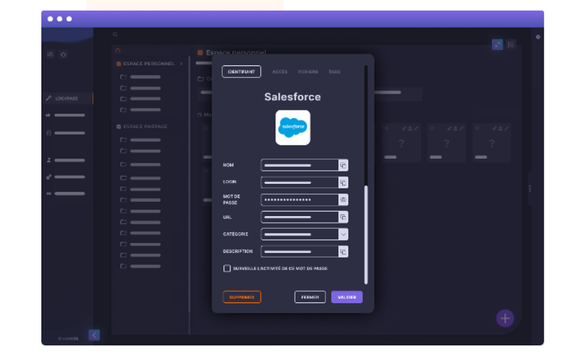Click the three-dots handle at the right edge
The width and height of the screenshot is (588, 364).
pos(530,189)
